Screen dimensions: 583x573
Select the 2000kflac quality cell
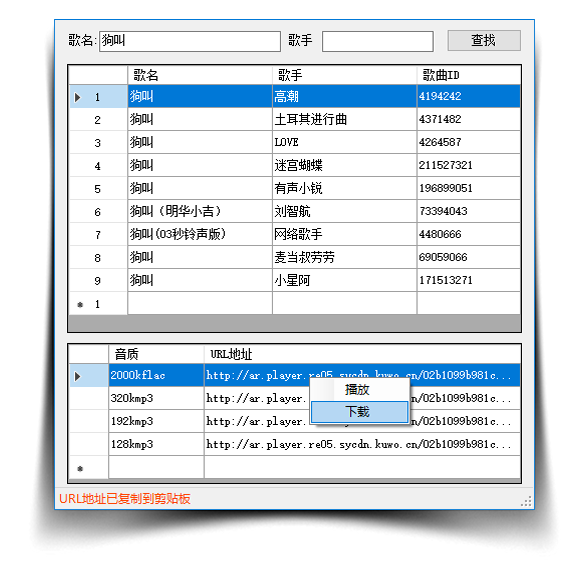[x=156, y=376]
